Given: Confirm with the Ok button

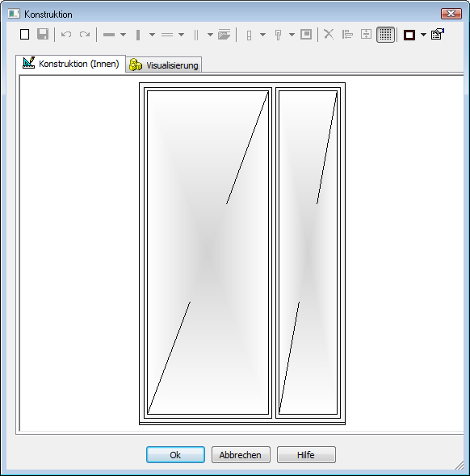Looking at the screenshot, I should point(175,454).
